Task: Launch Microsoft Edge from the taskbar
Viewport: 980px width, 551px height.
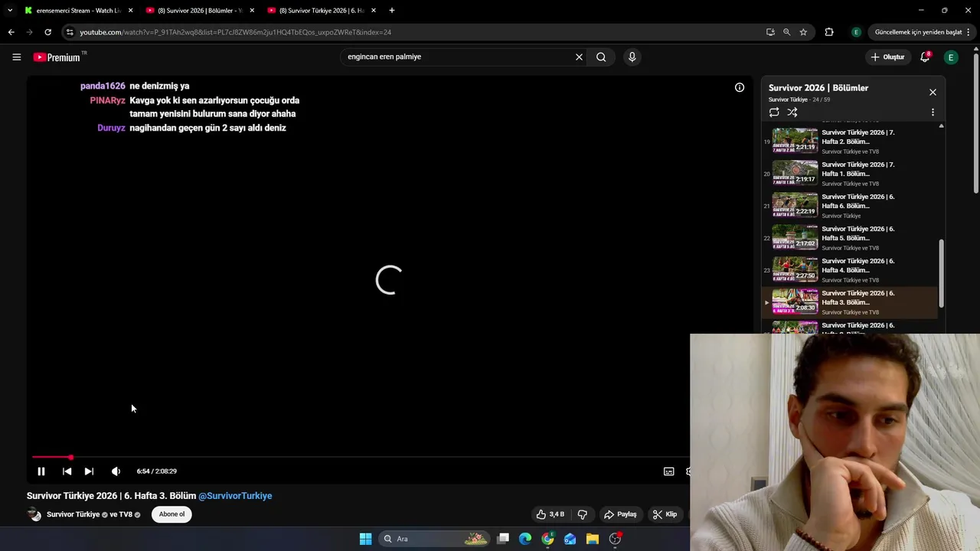Action: click(525, 539)
